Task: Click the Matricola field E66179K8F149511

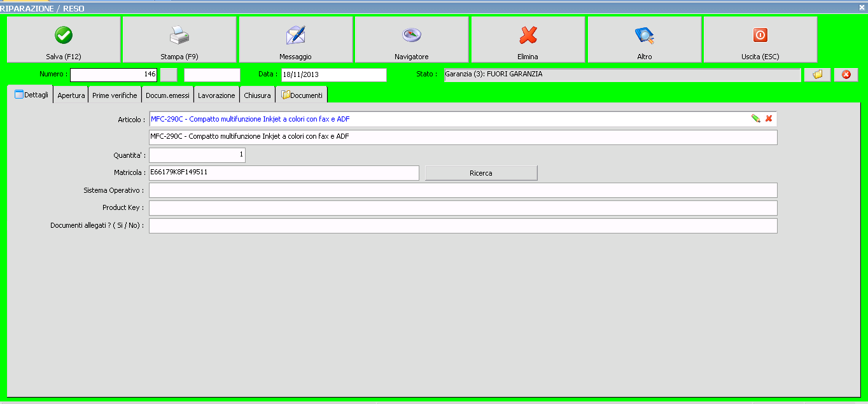Action: point(284,173)
